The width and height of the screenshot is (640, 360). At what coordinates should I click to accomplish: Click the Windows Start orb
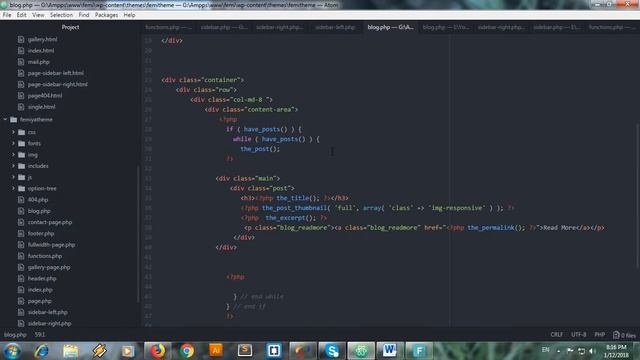[12, 351]
